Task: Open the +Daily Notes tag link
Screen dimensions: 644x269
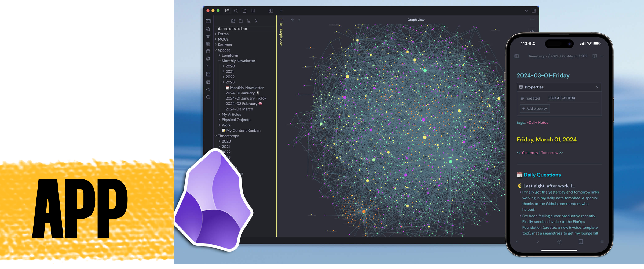Action: click(537, 123)
